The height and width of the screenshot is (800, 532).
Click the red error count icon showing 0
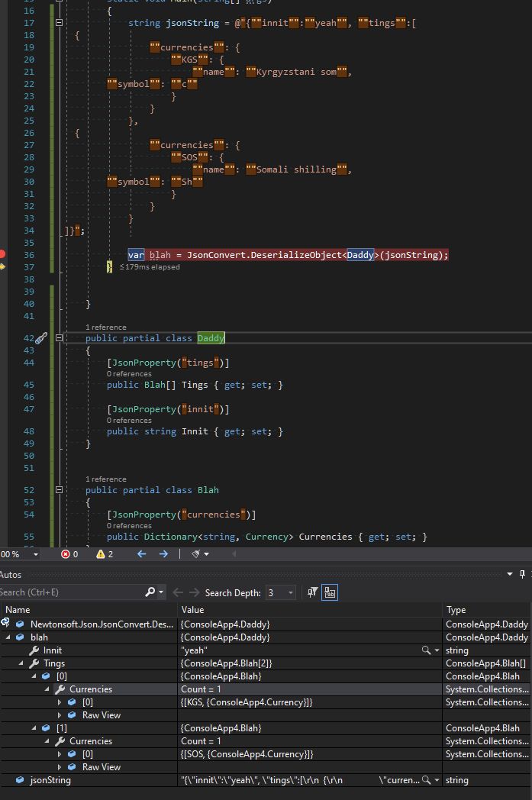pyautogui.click(x=66, y=554)
